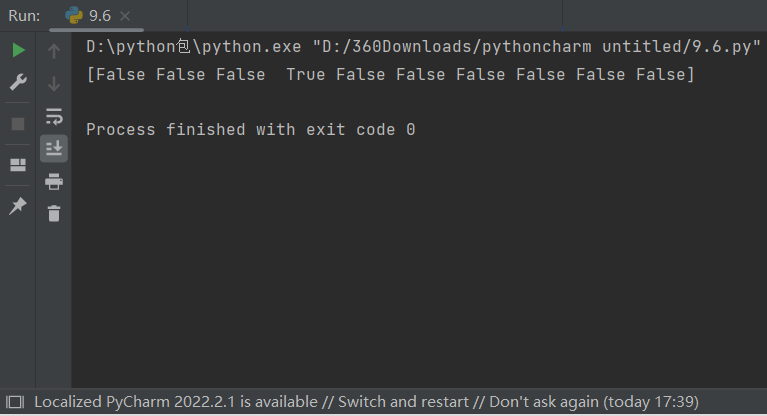Restore layout icon in Run panel
Image resolution: width=767 pixels, height=416 pixels.
[x=18, y=165]
